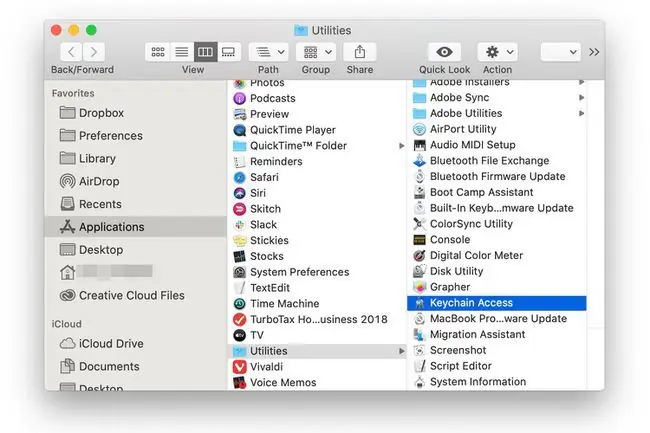Image resolution: width=650 pixels, height=433 pixels.
Task: Open the Action gear menu
Action: click(497, 52)
